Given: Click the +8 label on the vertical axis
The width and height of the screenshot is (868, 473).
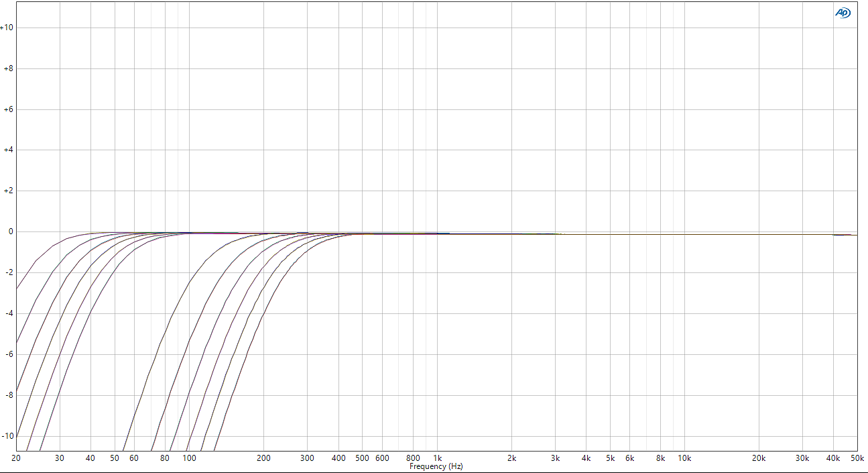Looking at the screenshot, I should (x=9, y=68).
